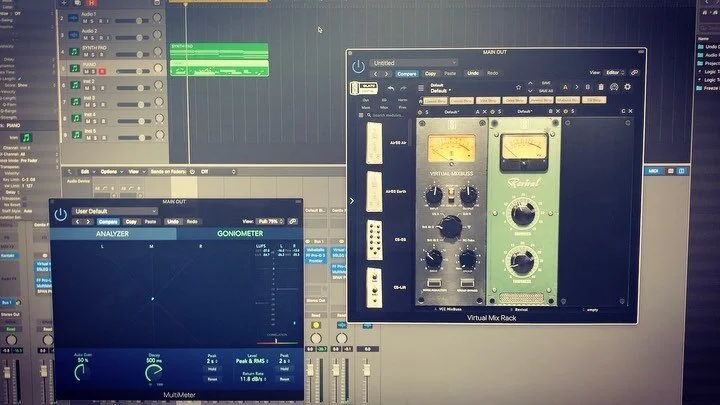
Task: Open User Default preset dropdown in MultiMeter
Action: 115,211
